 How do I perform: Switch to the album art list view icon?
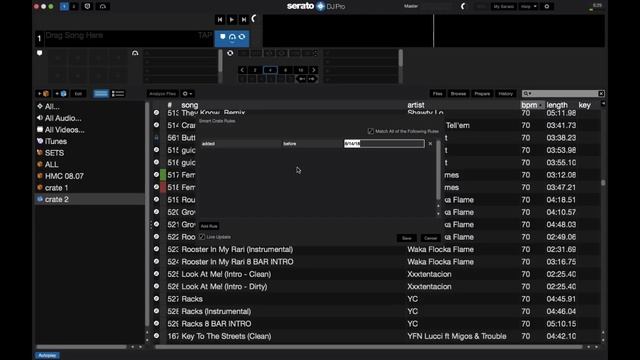point(118,93)
